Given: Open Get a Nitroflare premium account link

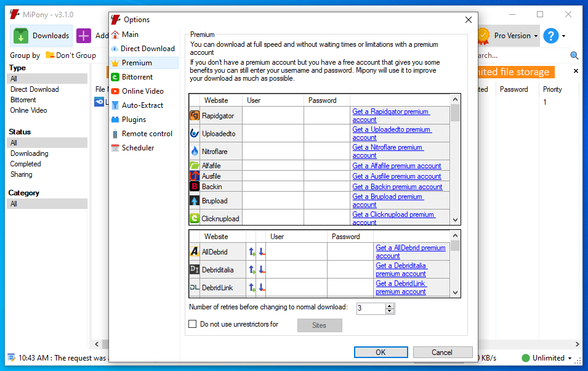Looking at the screenshot, I should point(388,152).
